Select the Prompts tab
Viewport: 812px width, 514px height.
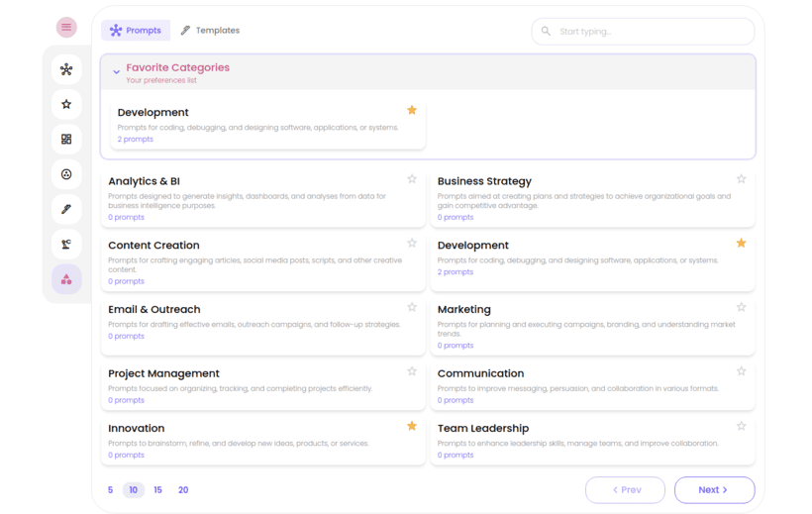(x=136, y=31)
